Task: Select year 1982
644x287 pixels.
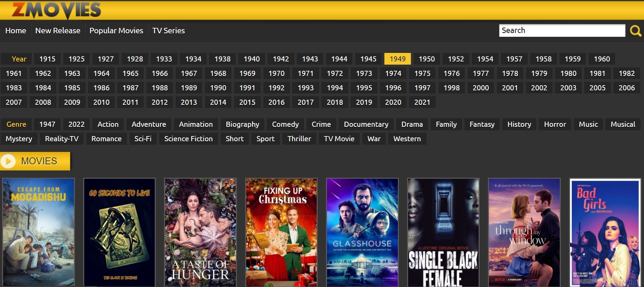Action: 626,73
